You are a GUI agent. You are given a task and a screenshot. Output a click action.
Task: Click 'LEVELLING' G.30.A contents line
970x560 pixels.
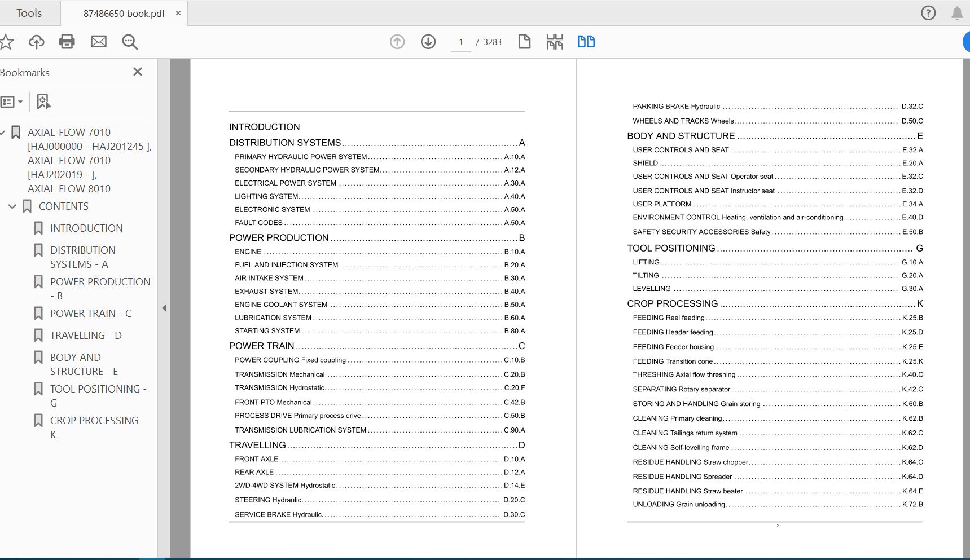click(x=778, y=288)
